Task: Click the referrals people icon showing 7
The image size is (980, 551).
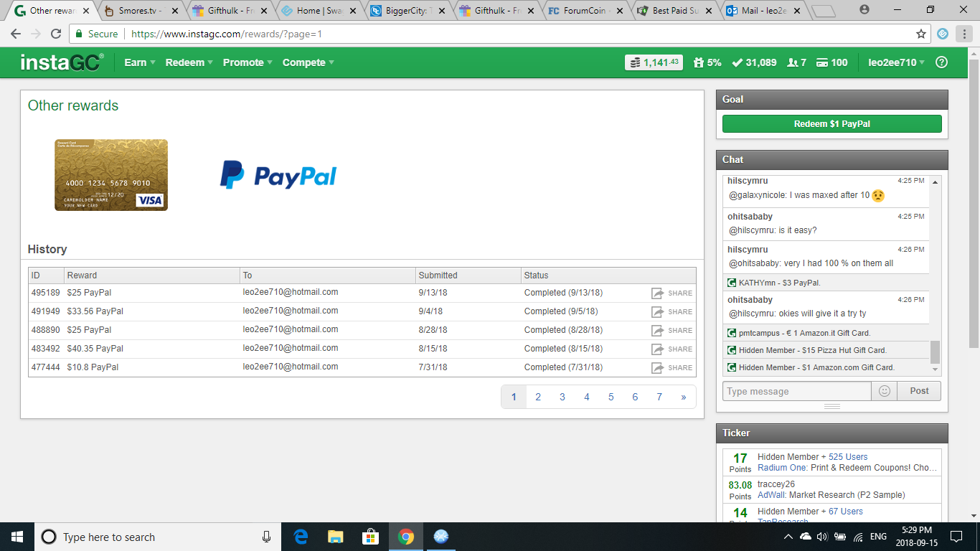Action: (791, 62)
